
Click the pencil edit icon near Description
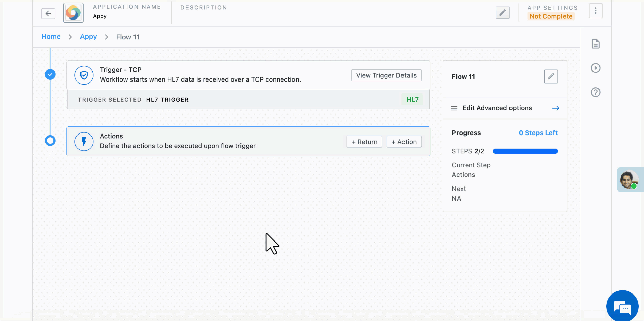point(502,13)
